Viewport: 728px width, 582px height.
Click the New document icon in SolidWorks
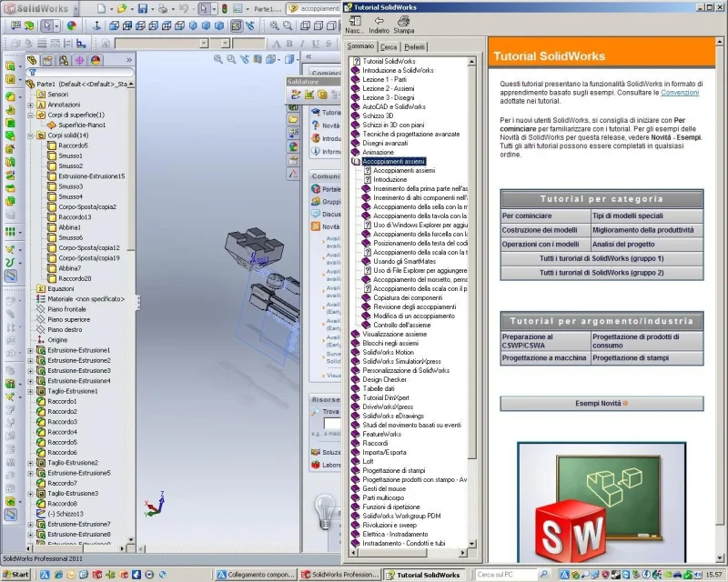(x=101, y=8)
